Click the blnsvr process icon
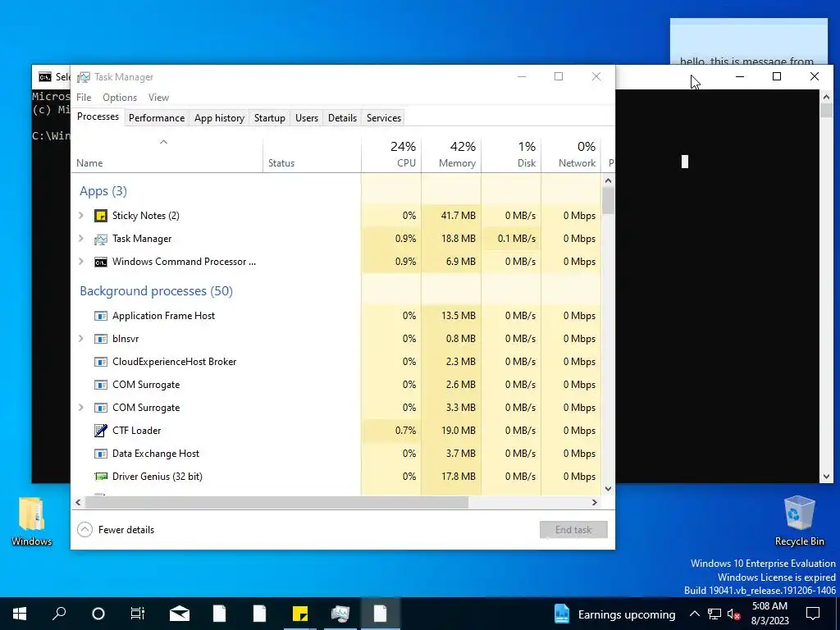840x630 pixels. pos(101,339)
